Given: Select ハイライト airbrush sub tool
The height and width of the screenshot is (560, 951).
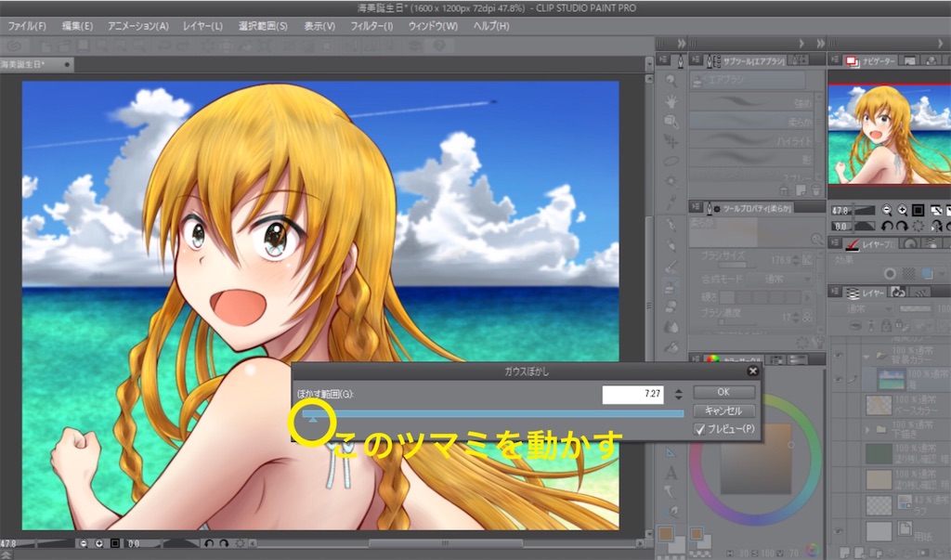Looking at the screenshot, I should click(752, 140).
